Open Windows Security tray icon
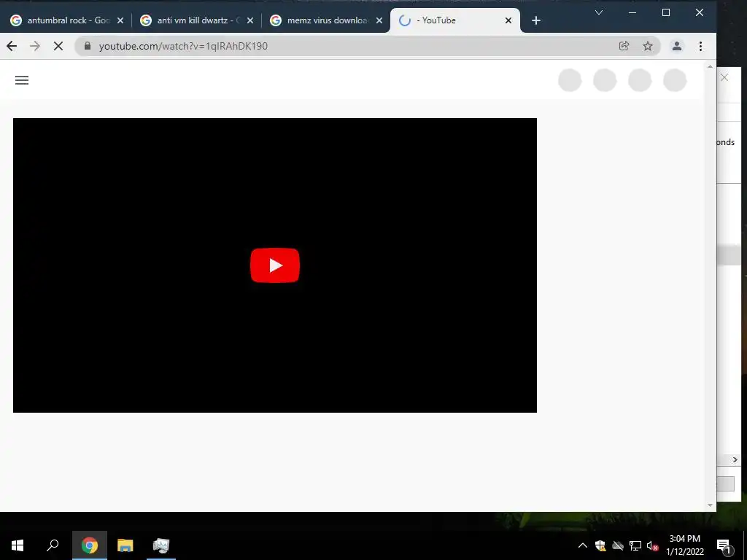 [600, 545]
